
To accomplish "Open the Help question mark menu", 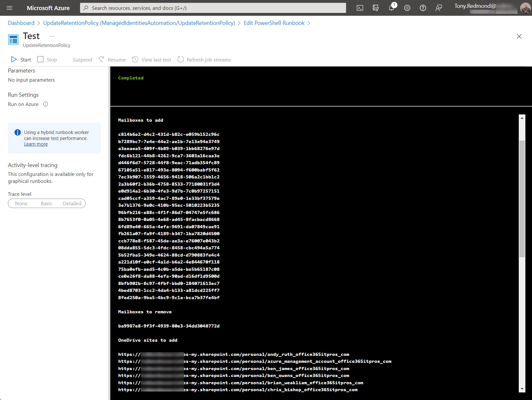I will click(423, 8).
